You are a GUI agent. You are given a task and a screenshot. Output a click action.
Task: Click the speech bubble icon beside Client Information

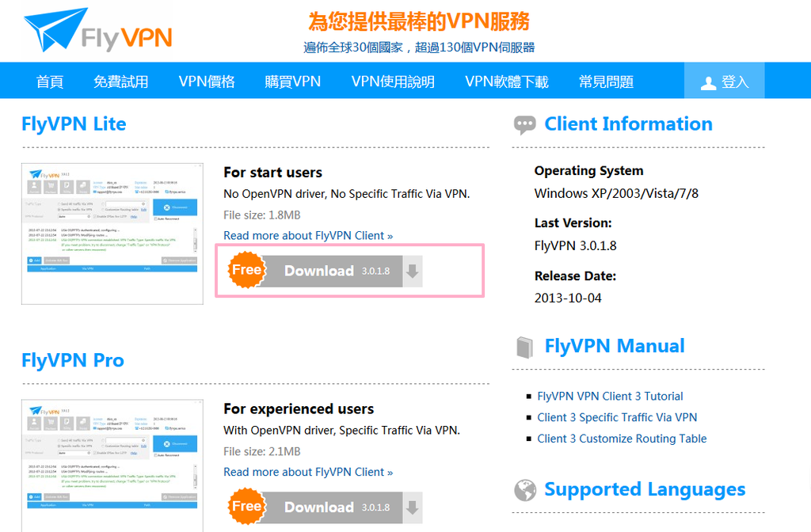point(524,124)
